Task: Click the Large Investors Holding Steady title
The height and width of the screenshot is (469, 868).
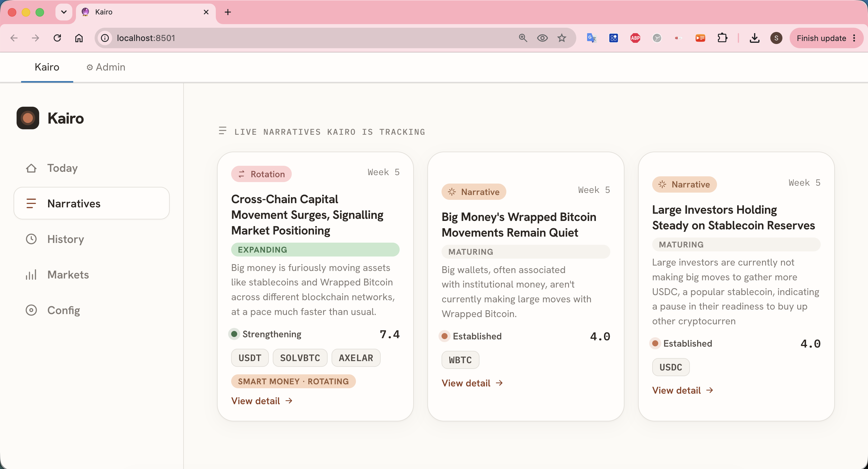Action: [x=733, y=217]
